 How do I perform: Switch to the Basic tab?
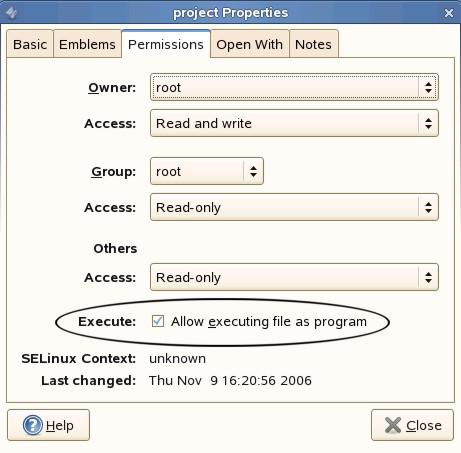(x=30, y=44)
